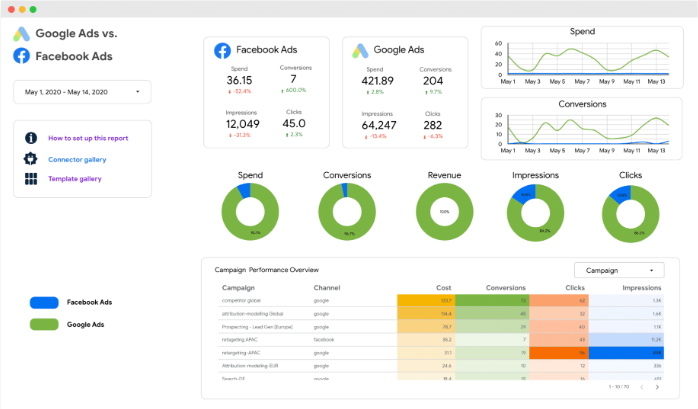
Task: Click the green Google Ads legend swatch
Action: [x=44, y=324]
